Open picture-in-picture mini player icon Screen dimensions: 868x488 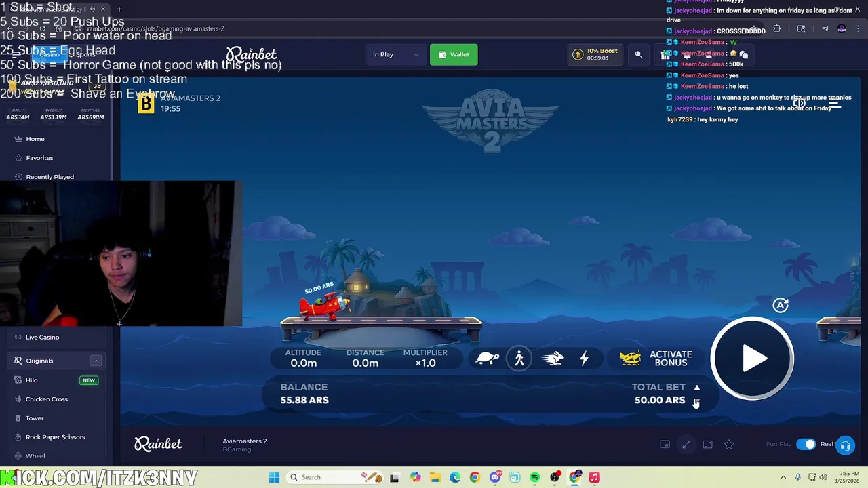point(665,444)
